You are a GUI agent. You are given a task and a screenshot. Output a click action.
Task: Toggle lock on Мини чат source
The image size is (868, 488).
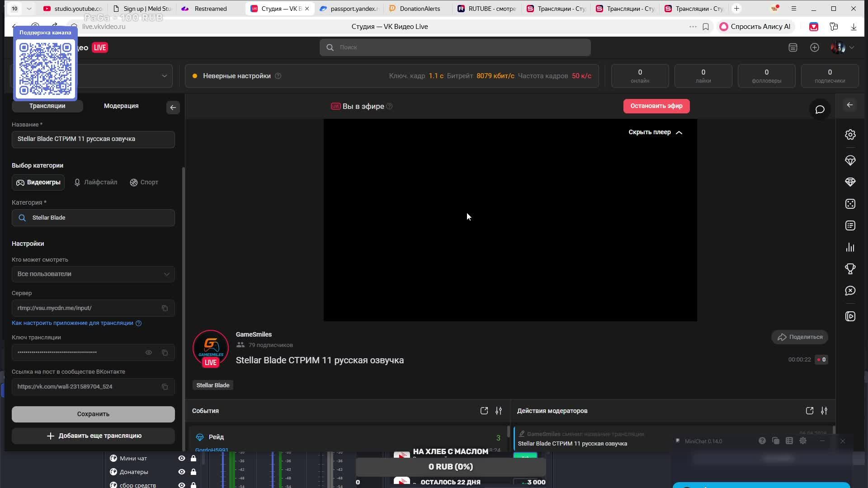pos(193,458)
